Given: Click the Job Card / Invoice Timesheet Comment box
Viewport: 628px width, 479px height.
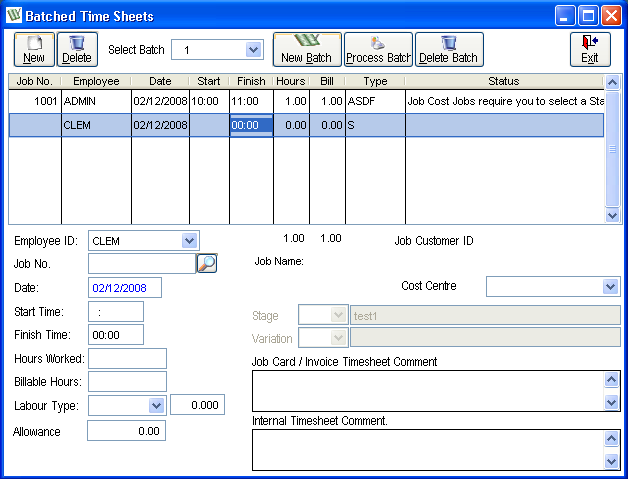Looking at the screenshot, I should (428, 390).
